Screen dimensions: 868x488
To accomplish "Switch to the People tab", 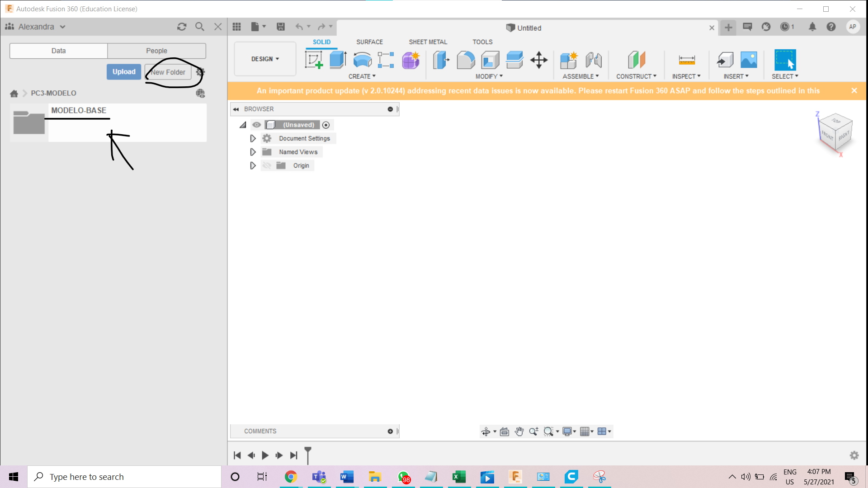I will 156,51.
